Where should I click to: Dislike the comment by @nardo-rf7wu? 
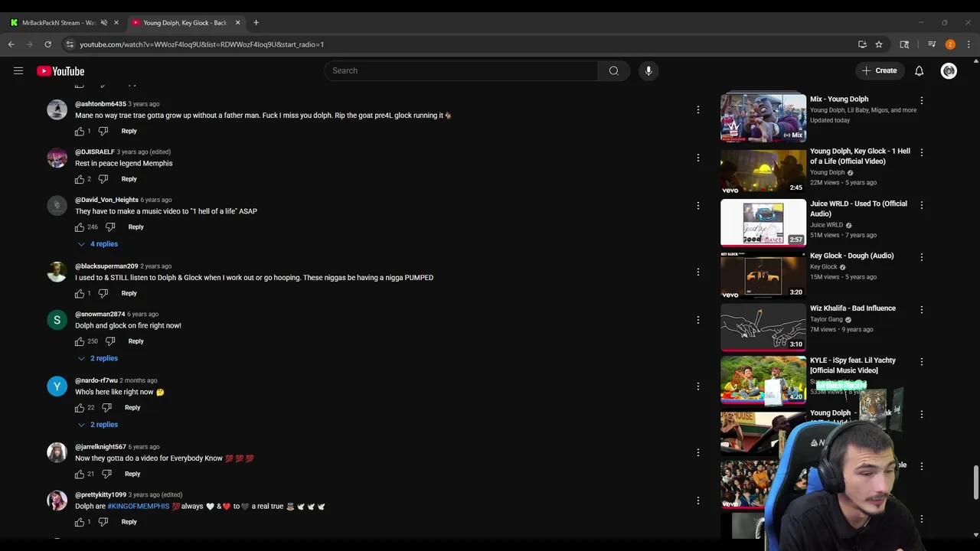[106, 407]
